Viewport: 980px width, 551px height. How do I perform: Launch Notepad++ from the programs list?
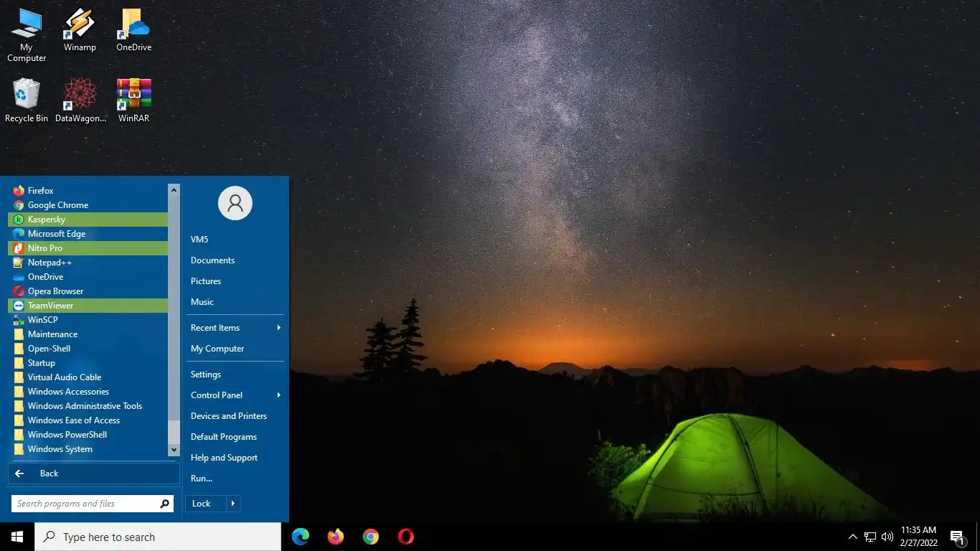coord(88,263)
